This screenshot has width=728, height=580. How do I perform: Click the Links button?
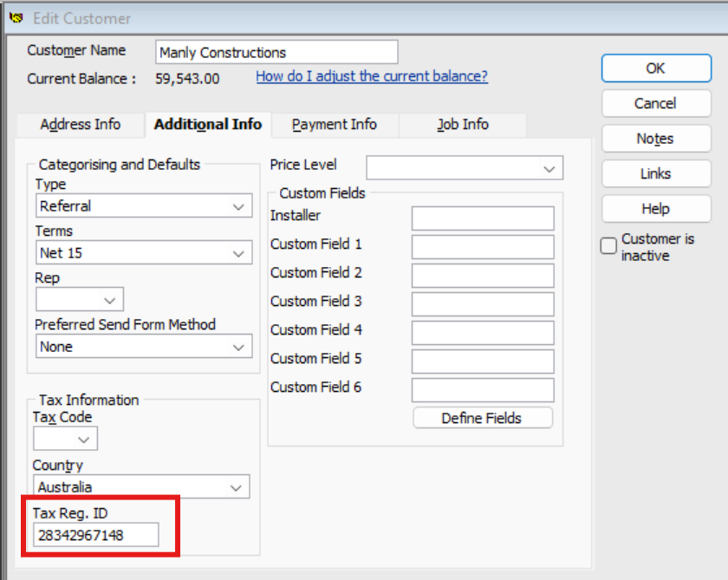[656, 173]
